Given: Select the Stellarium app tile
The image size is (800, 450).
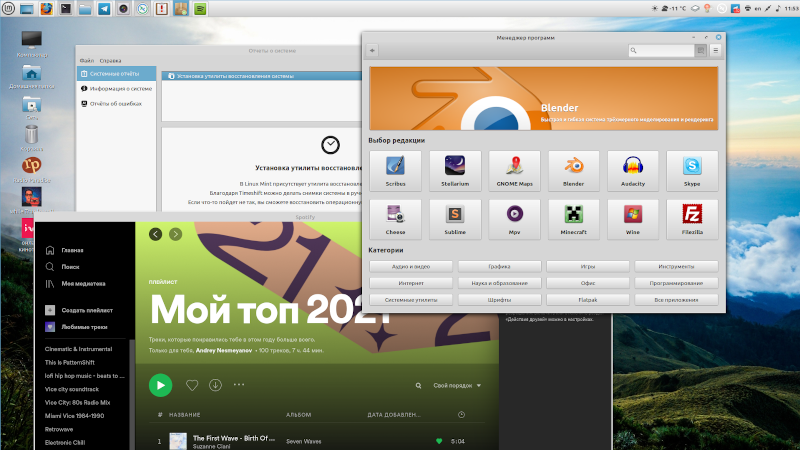Looking at the screenshot, I should 455,170.
